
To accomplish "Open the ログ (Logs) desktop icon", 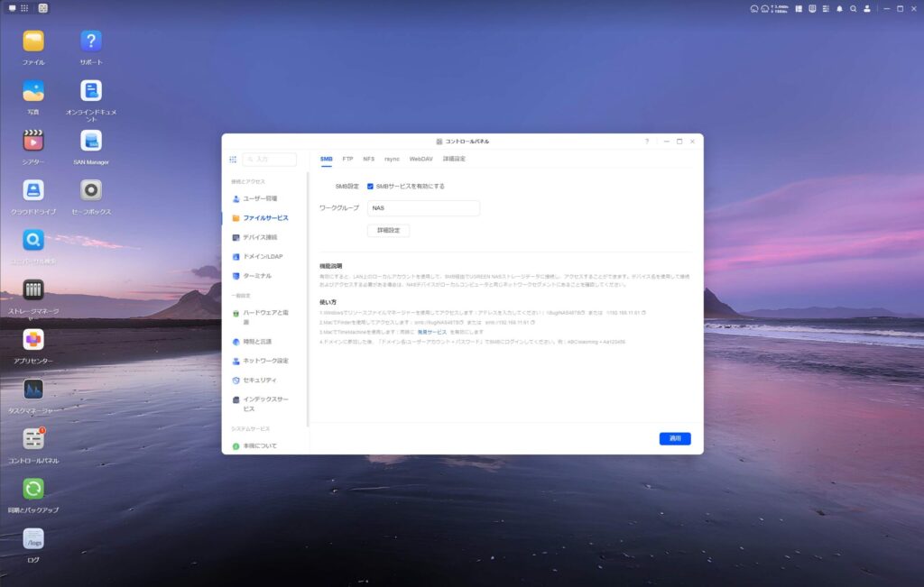I will (x=33, y=539).
